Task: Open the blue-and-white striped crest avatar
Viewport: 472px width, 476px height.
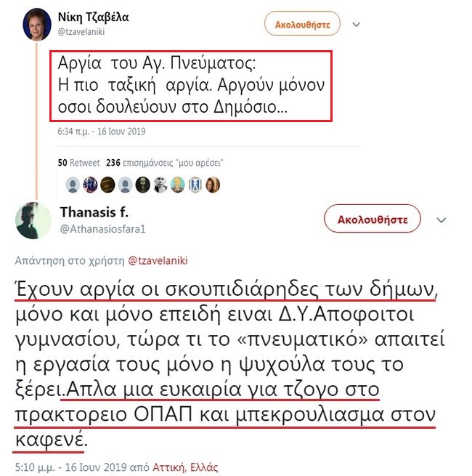Action: (195, 185)
